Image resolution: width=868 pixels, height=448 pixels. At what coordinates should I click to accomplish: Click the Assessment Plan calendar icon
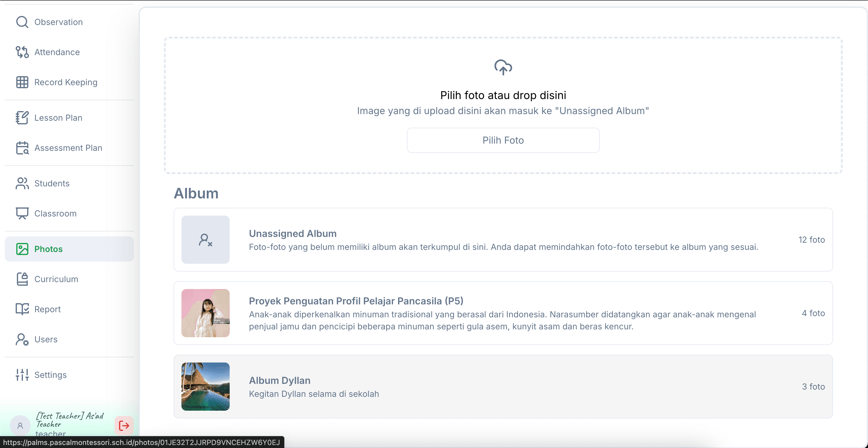click(22, 148)
